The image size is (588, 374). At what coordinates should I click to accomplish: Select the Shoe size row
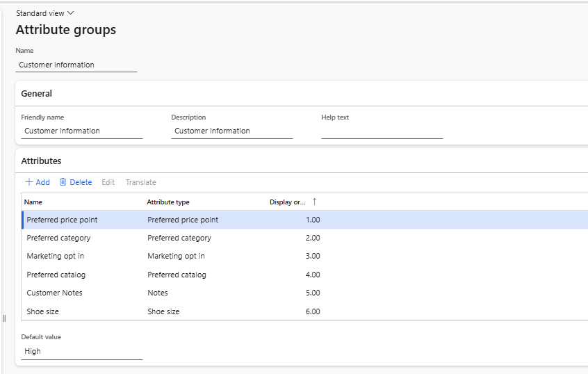tap(42, 311)
